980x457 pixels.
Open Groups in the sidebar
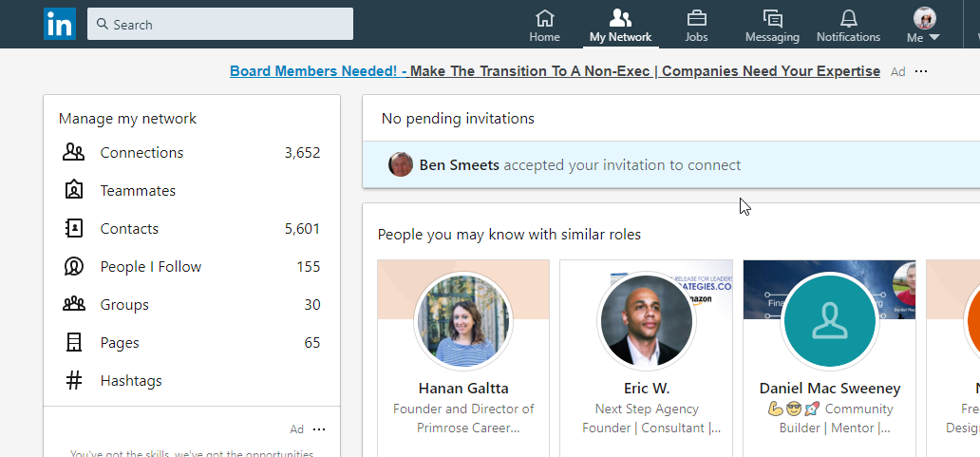coord(124,305)
